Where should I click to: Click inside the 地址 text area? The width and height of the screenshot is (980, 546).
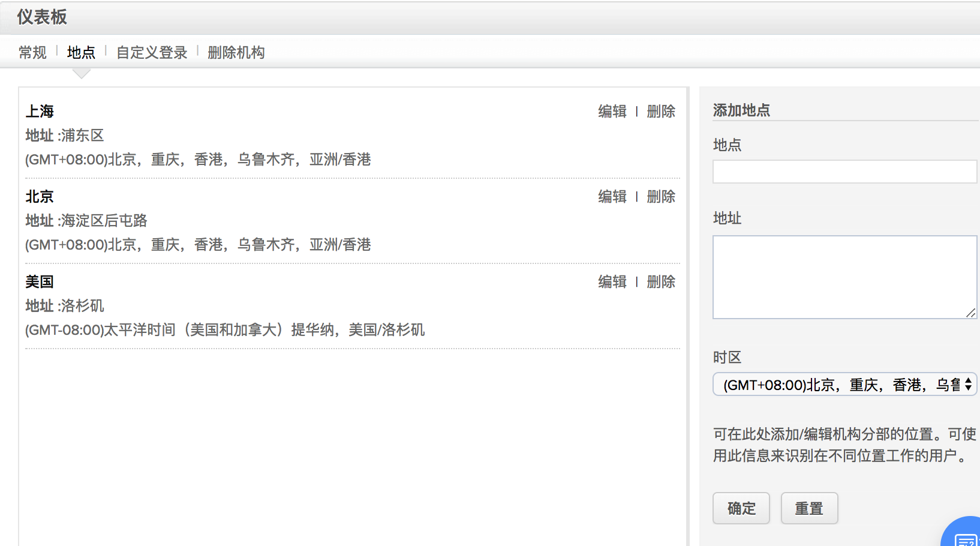[x=844, y=277]
